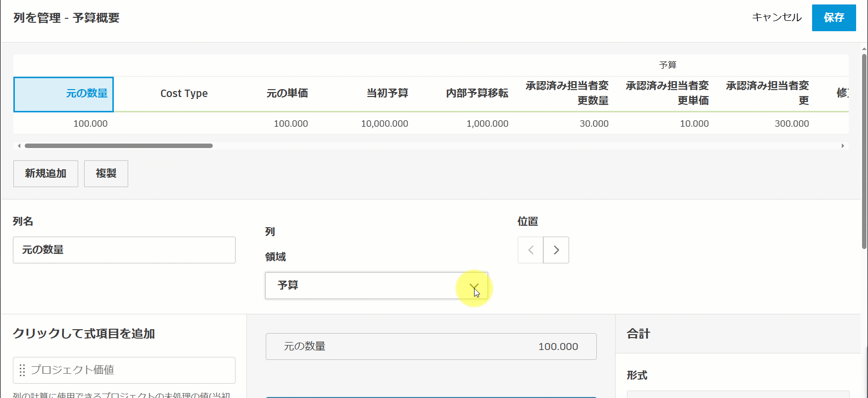Click the drag handle on プロジェクト価値

(x=22, y=370)
